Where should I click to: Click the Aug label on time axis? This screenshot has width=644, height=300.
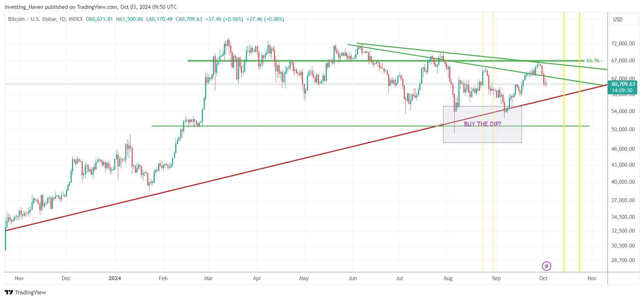tap(448, 278)
